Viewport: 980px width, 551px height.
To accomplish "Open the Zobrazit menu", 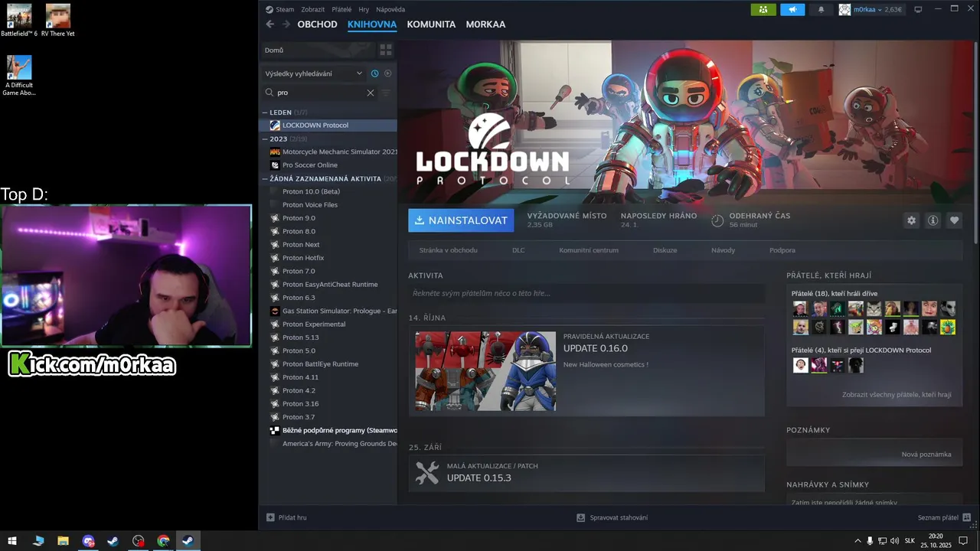I will [312, 9].
